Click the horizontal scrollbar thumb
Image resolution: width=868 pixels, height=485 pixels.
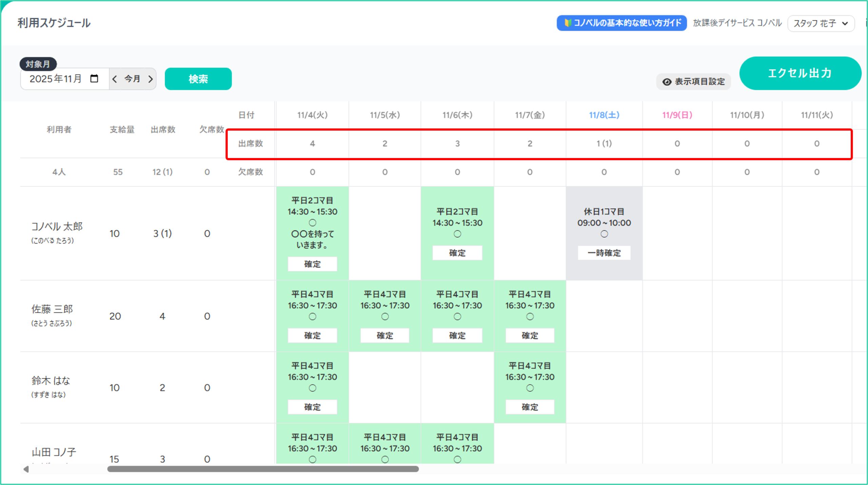tap(263, 469)
